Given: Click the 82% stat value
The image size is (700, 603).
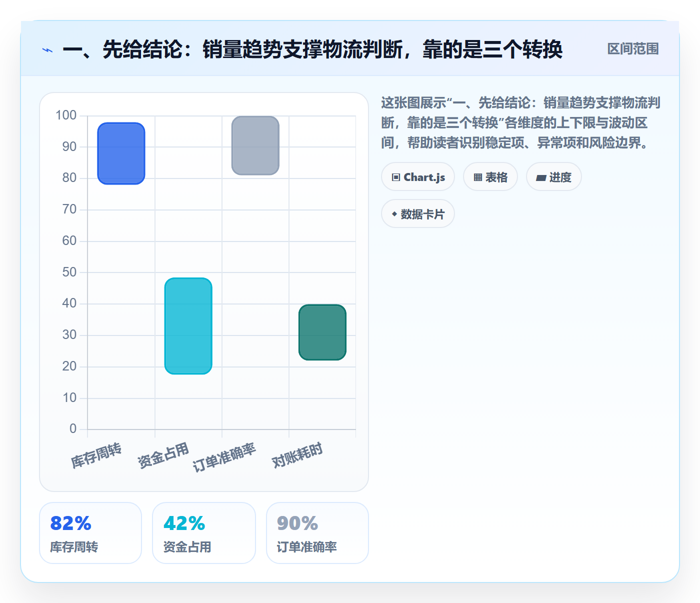Looking at the screenshot, I should click(x=71, y=523).
